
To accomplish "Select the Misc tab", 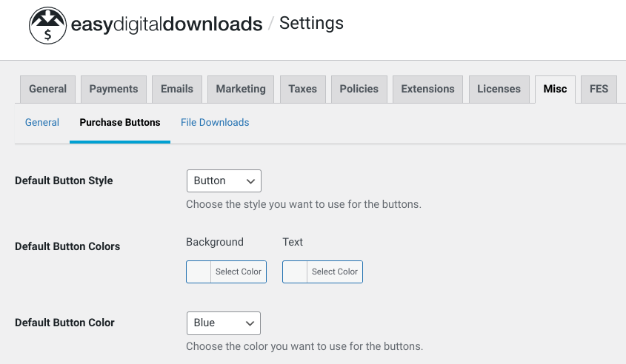I will [x=555, y=89].
